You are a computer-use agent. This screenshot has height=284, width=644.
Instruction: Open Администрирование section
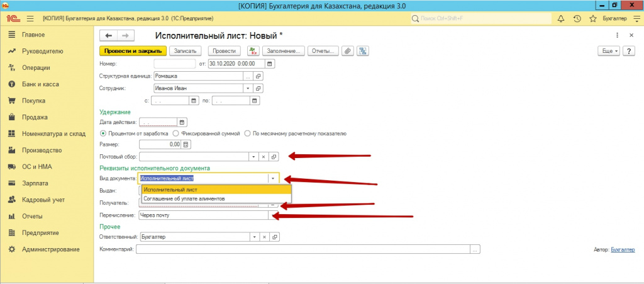pos(50,249)
